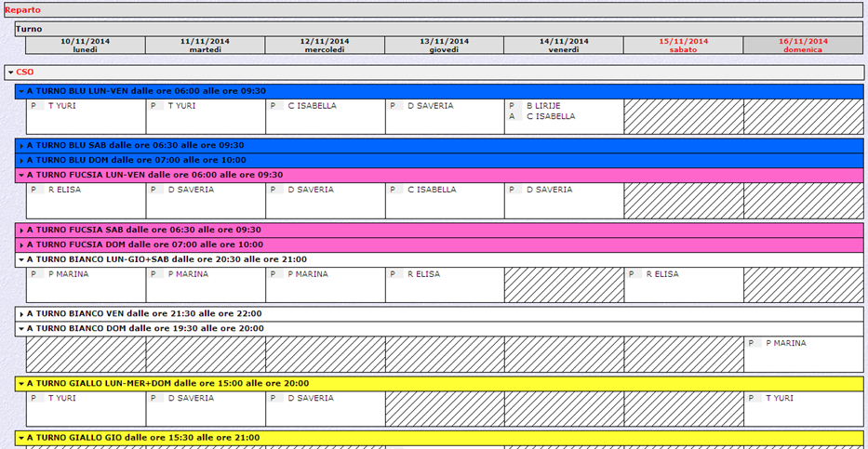Click the A badge beside C ISABELLA on Friday
Viewport: 868px width, 449px height.
point(515,117)
